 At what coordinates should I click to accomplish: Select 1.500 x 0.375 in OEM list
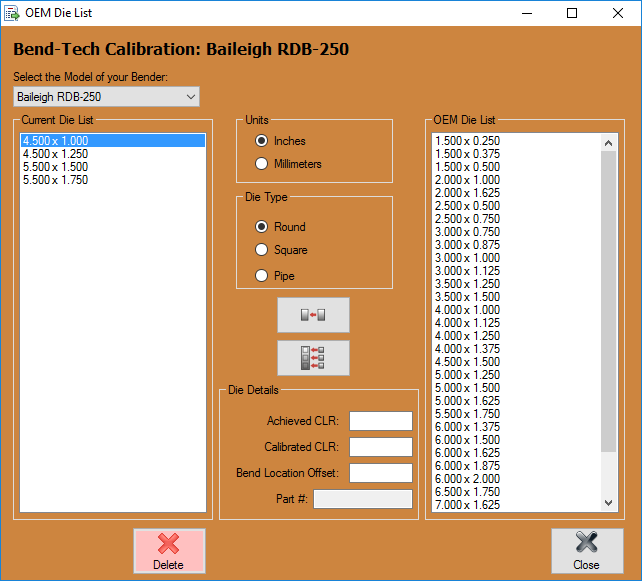(517, 154)
